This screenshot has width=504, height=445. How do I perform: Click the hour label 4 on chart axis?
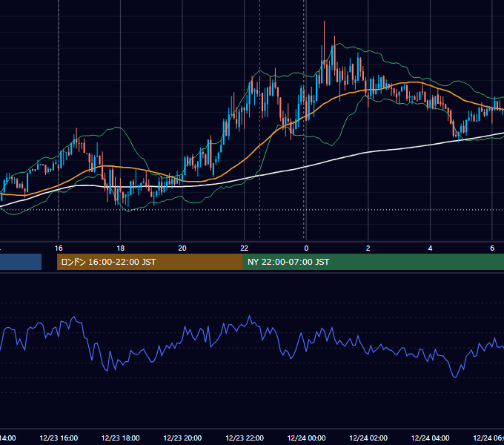(x=430, y=248)
